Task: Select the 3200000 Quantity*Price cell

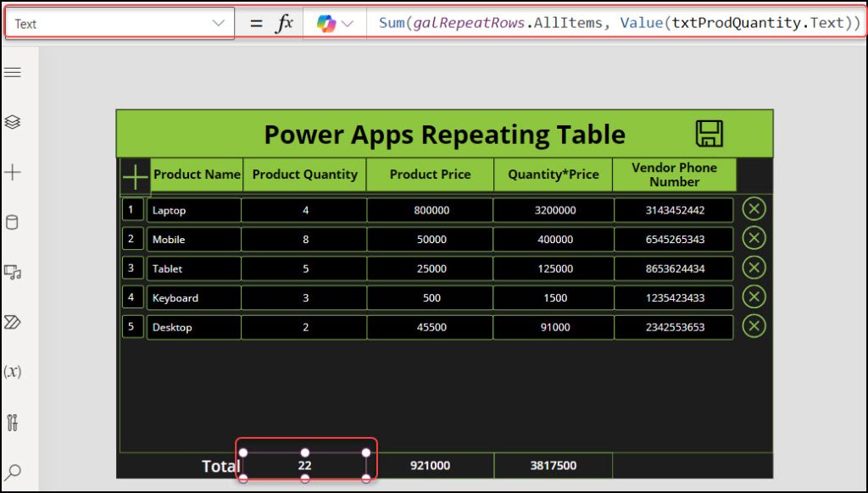Action: pos(554,210)
